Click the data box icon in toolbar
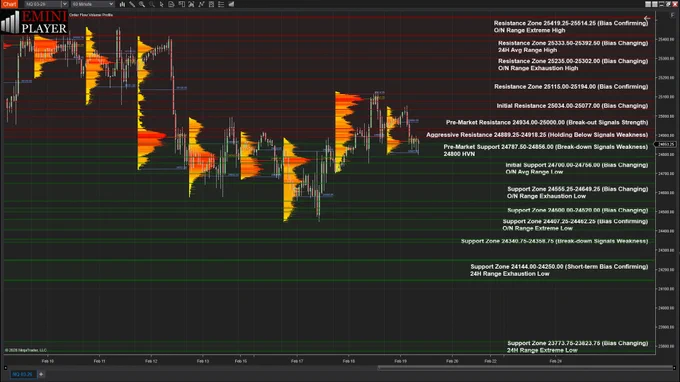680x382 pixels. [x=181, y=4]
